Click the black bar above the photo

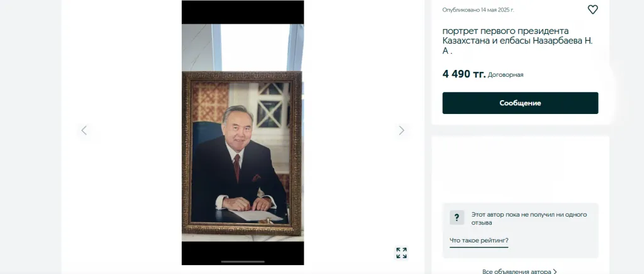tap(243, 12)
